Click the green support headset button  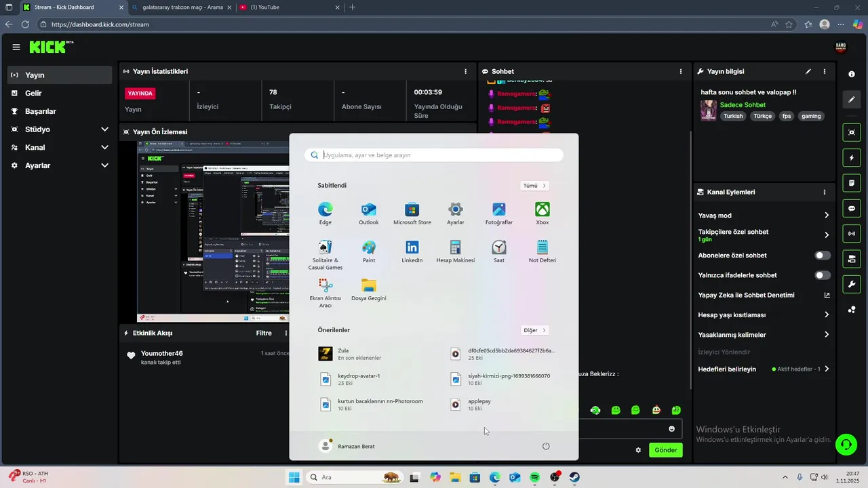(846, 445)
